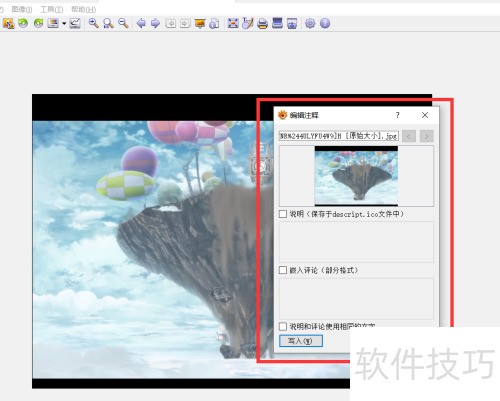Close the 编辑注释 dialog
This screenshot has width=500, height=401.
pyautogui.click(x=425, y=115)
